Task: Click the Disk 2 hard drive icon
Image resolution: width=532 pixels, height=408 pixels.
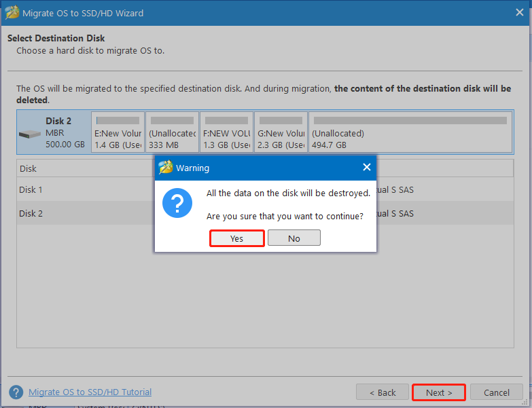Action: click(x=30, y=134)
